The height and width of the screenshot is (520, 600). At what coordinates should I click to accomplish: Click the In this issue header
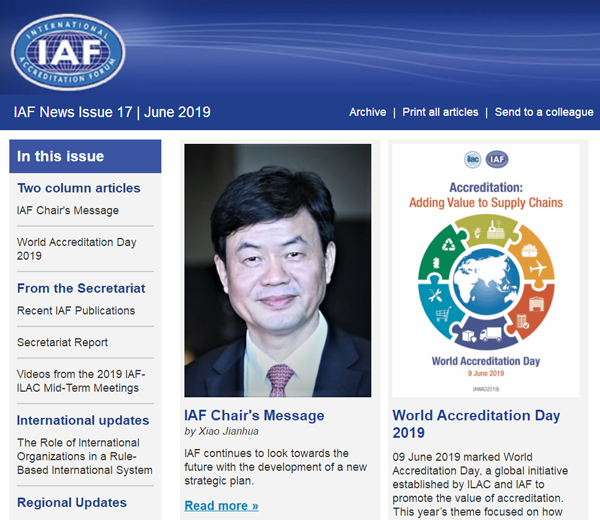(85, 156)
